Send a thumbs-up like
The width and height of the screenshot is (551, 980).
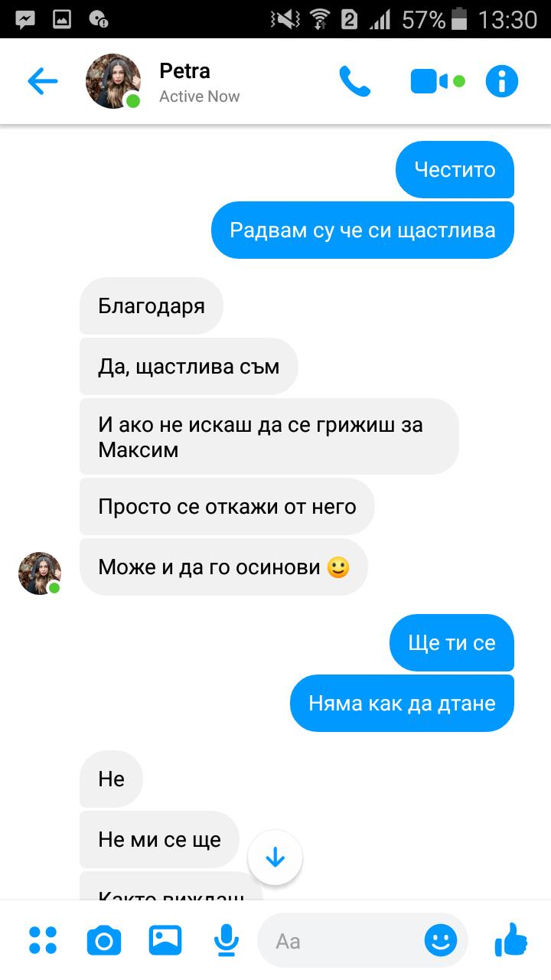coord(511,939)
